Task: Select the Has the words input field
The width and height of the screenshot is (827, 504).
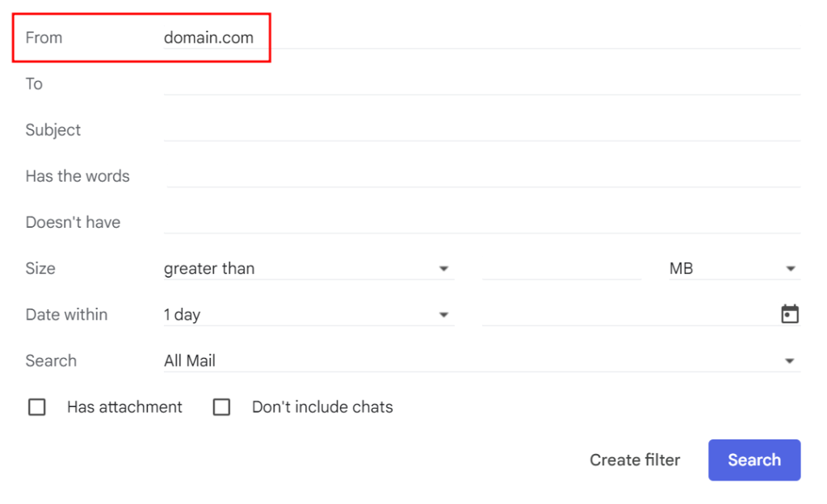Action: pyautogui.click(x=481, y=176)
